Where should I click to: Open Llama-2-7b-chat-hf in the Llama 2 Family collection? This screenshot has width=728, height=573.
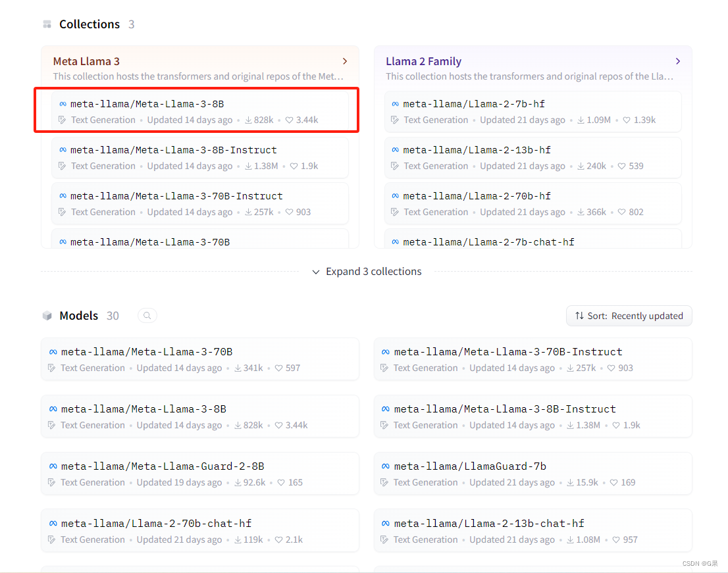pos(533,239)
